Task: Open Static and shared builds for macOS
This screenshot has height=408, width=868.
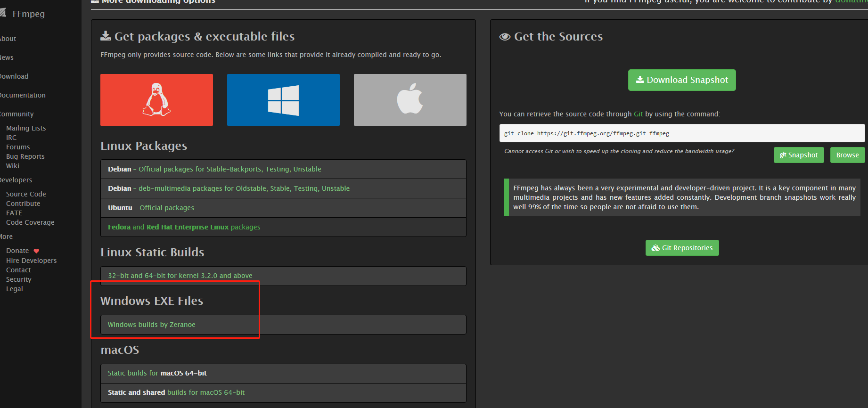Action: coord(176,392)
